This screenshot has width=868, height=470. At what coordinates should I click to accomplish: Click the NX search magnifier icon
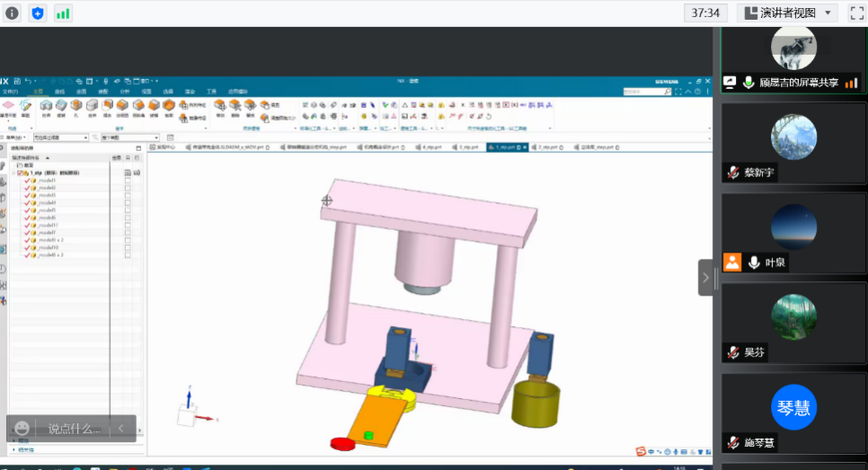669,92
